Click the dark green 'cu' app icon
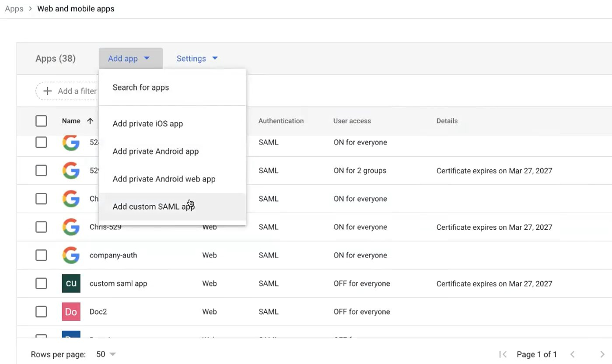This screenshot has width=612, height=364. pyautogui.click(x=71, y=283)
